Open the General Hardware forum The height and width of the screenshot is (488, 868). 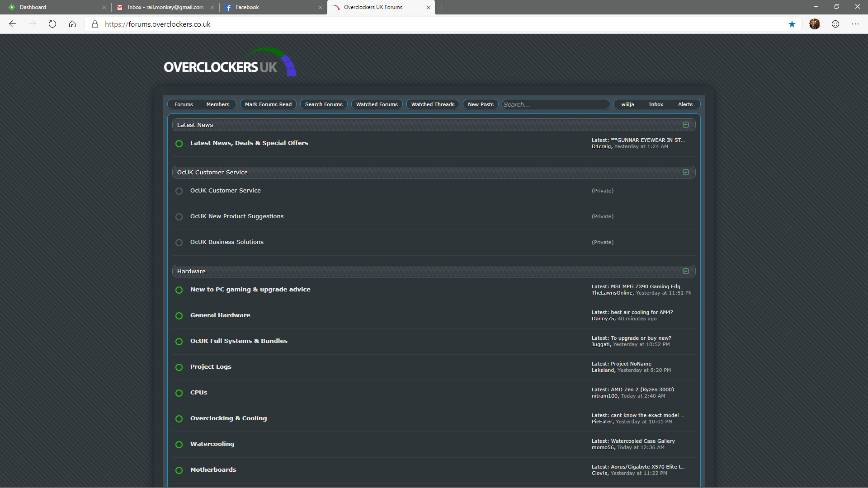[x=220, y=315]
